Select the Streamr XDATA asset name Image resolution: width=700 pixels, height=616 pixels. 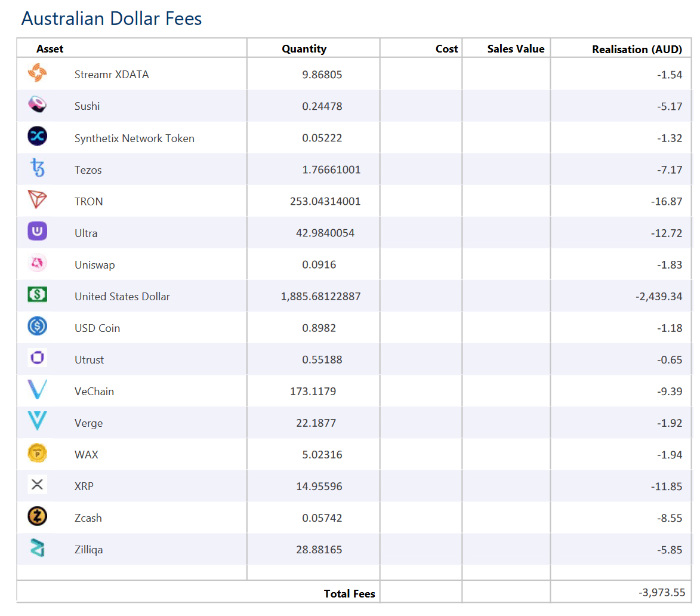pyautogui.click(x=112, y=75)
